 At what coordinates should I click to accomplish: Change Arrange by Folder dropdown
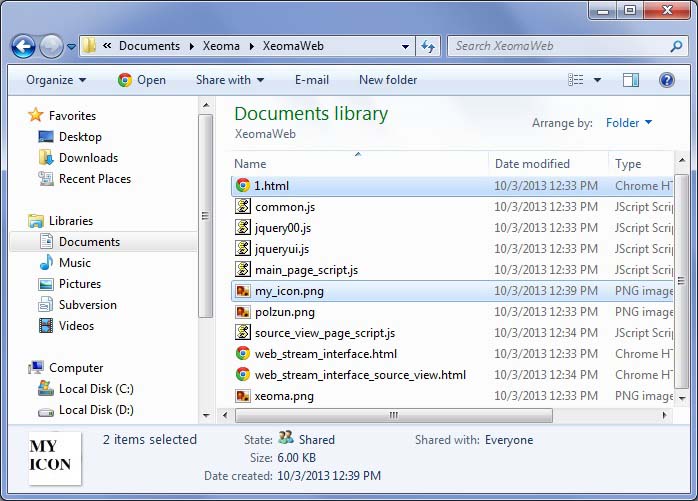[x=628, y=123]
